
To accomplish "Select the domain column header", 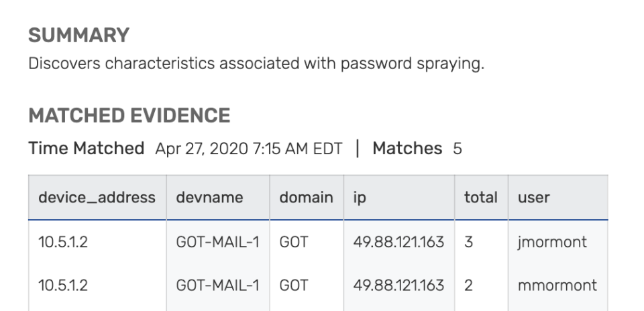I will pyautogui.click(x=306, y=198).
